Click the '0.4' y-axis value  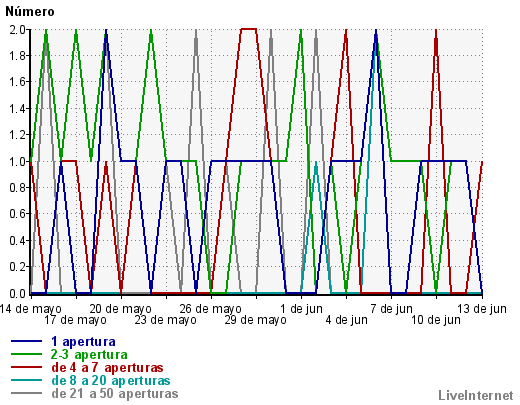pyautogui.click(x=17, y=241)
